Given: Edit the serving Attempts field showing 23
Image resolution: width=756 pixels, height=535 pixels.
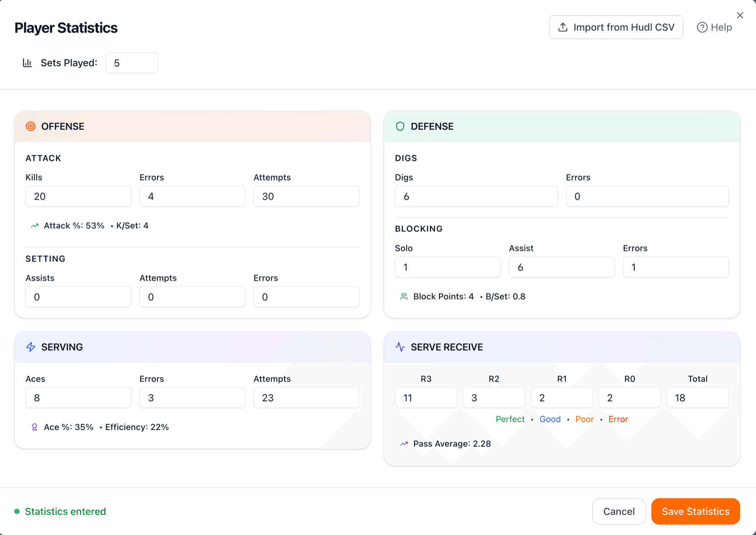Looking at the screenshot, I should click(307, 398).
